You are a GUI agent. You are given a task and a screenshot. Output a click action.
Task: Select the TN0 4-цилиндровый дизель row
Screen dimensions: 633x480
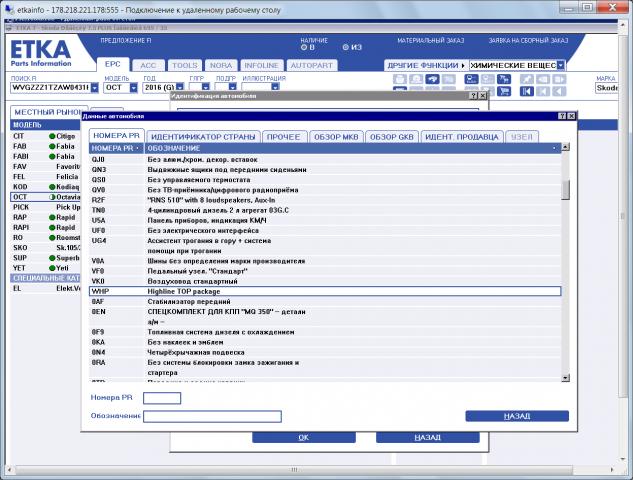point(325,210)
